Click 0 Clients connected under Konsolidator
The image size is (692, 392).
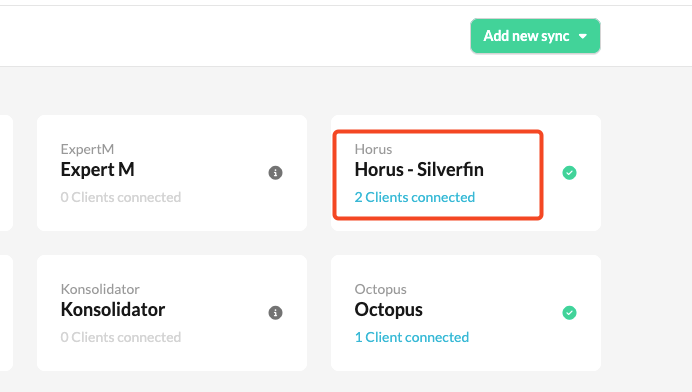(x=121, y=337)
